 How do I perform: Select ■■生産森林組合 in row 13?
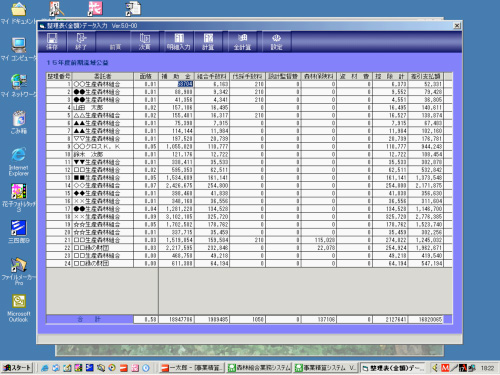coord(103,177)
